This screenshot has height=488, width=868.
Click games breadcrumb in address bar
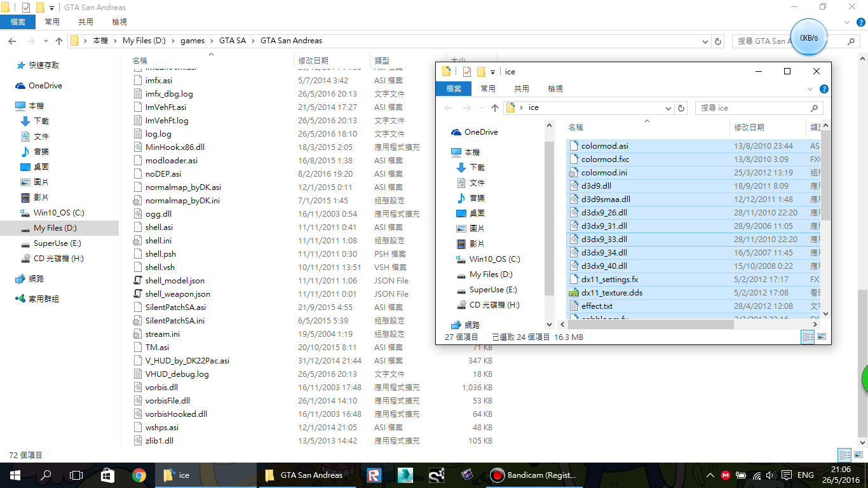click(193, 41)
